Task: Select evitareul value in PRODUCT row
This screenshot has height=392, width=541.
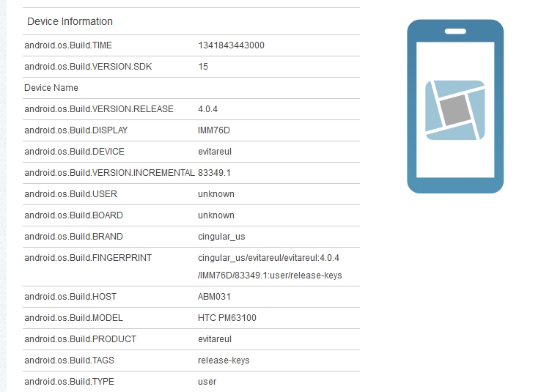Action: click(215, 339)
